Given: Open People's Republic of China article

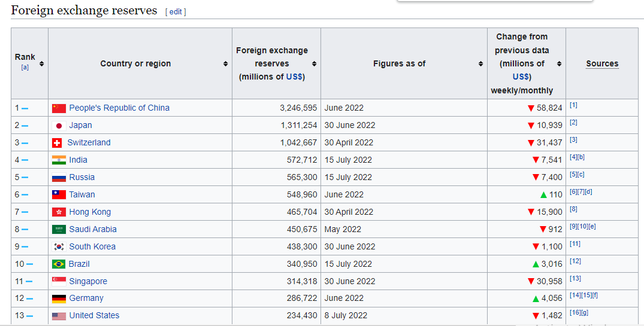Looking at the screenshot, I should click(119, 108).
